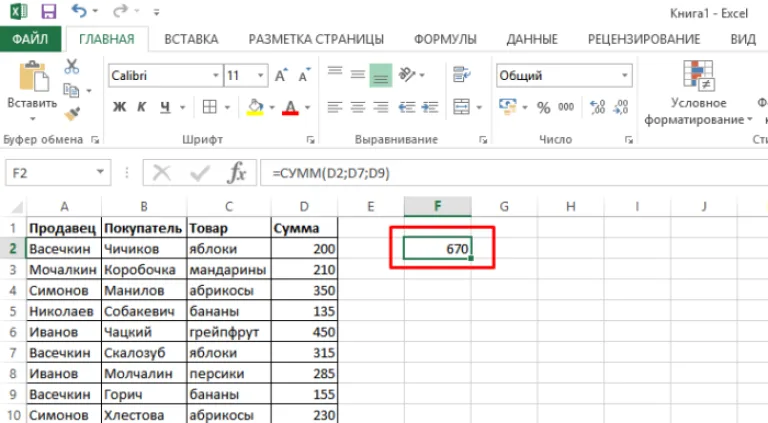Open the Буфер обмена dialog launcher
Screen dimensions: 768x423
tap(95, 140)
